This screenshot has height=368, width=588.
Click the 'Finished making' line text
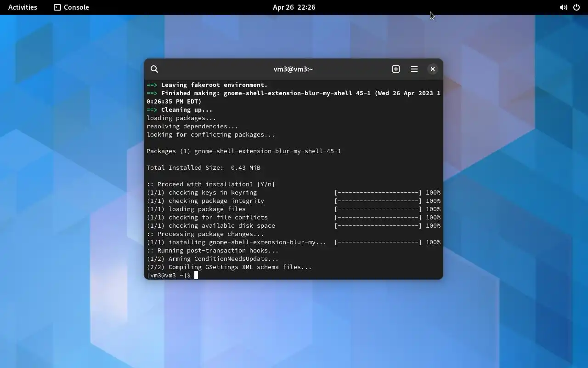pos(293,97)
